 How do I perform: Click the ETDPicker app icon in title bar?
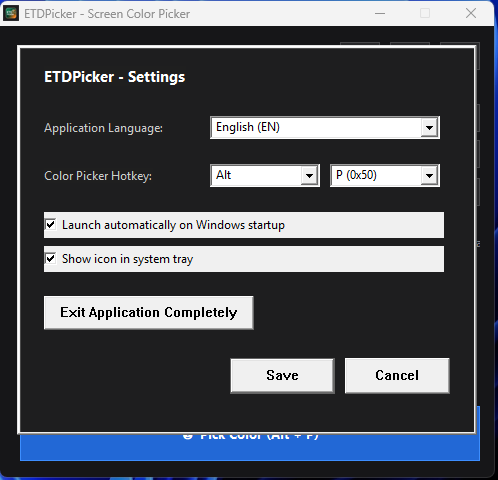(11, 13)
